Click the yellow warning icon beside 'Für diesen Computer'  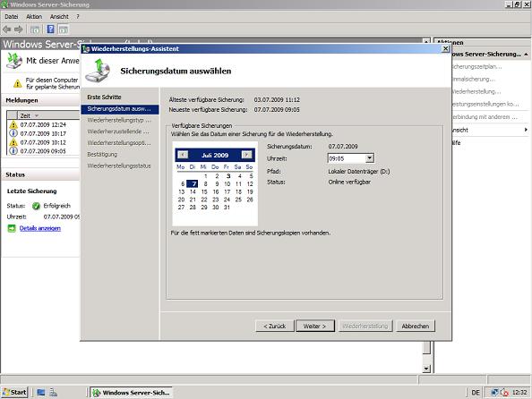tap(18, 83)
